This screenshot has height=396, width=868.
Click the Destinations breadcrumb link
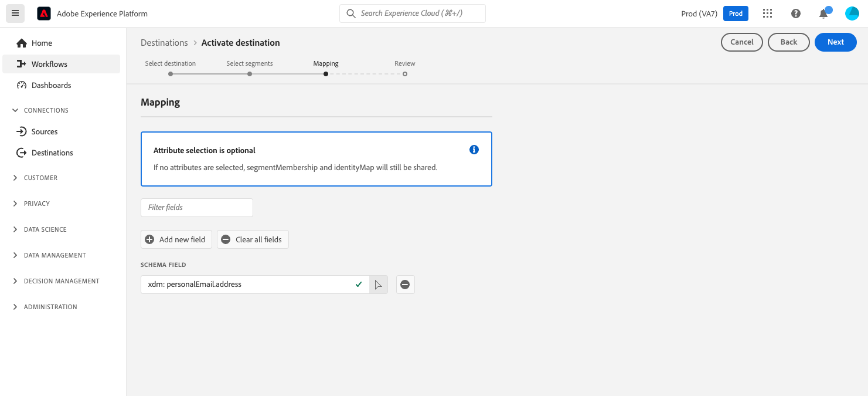click(164, 43)
